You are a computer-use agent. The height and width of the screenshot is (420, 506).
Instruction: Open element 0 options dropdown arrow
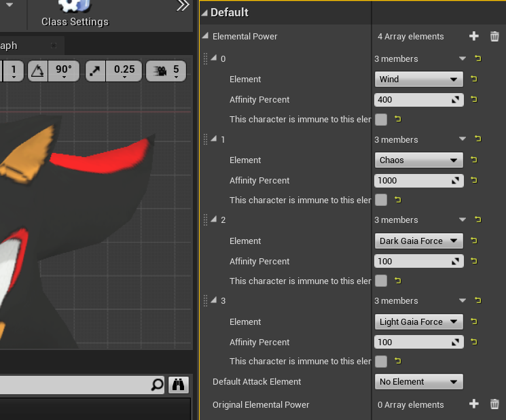462,58
